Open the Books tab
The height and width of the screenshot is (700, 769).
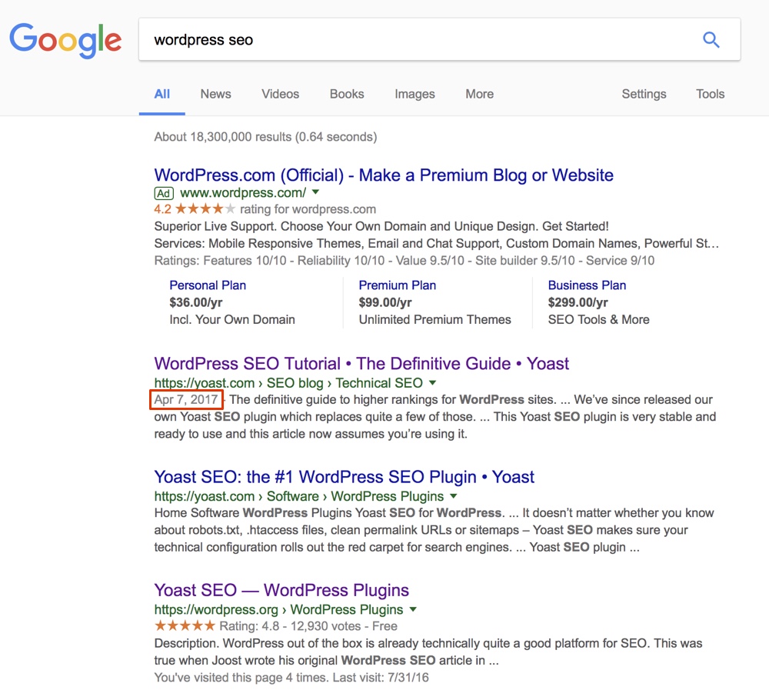(347, 94)
